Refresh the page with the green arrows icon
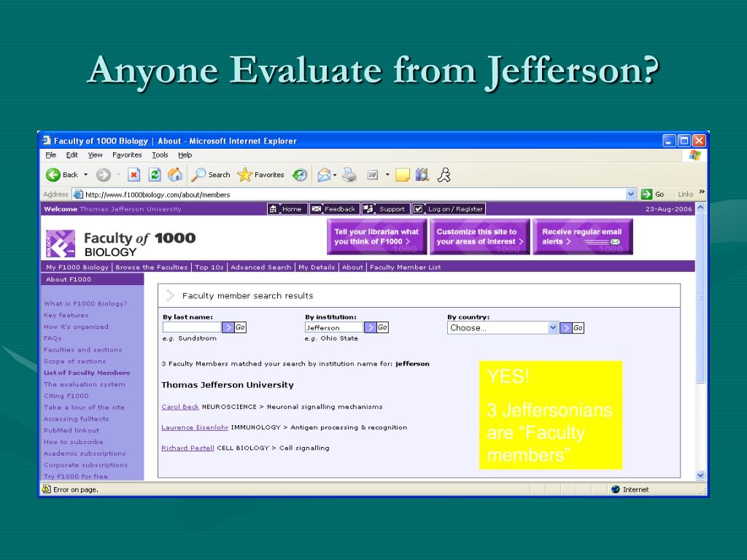The height and width of the screenshot is (560, 747). coord(155,175)
